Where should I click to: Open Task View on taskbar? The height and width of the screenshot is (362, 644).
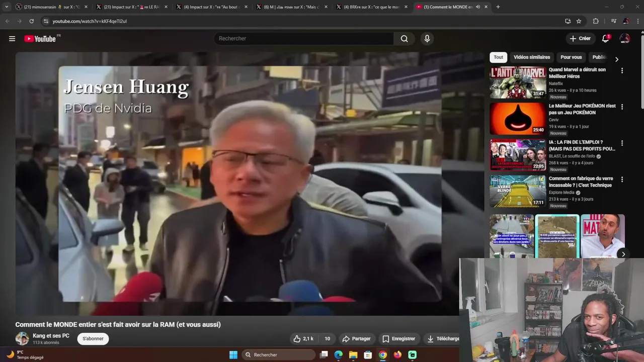(x=324, y=355)
